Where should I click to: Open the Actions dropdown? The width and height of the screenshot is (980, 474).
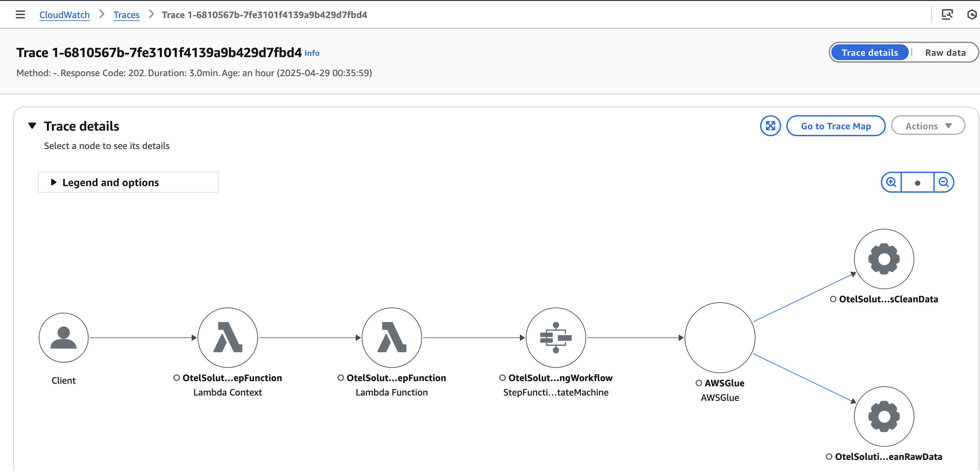[x=927, y=125]
